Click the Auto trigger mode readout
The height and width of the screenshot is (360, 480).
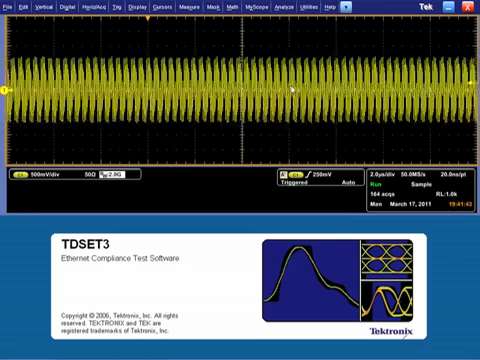(348, 182)
